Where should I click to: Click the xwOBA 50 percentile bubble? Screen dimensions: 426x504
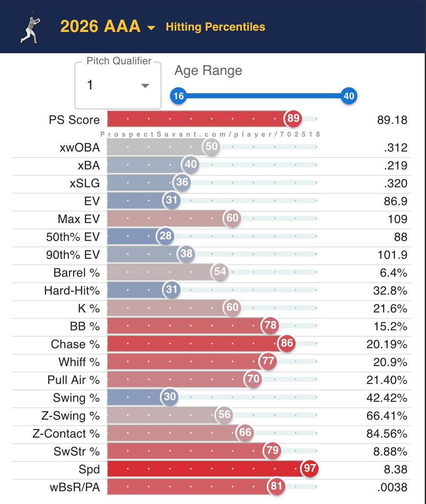[211, 146]
